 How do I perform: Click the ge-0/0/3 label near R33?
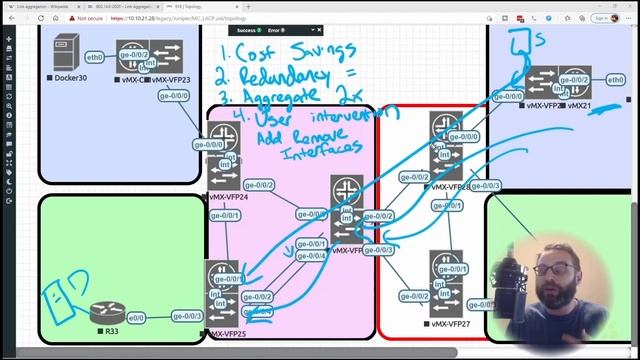pos(187,316)
